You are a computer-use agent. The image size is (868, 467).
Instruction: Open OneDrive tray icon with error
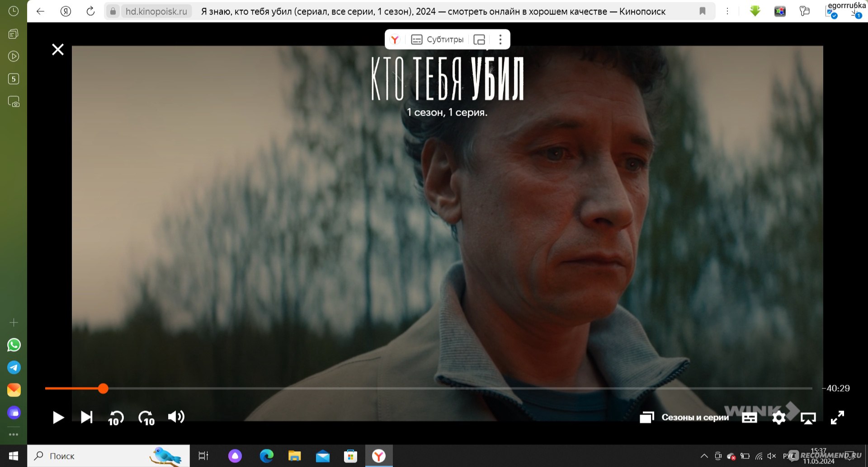tap(731, 456)
